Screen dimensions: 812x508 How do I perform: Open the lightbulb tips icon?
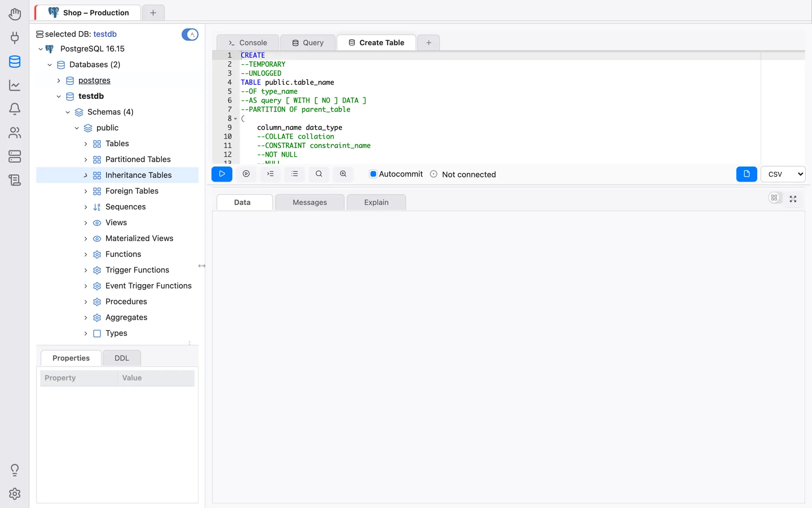[14, 470]
